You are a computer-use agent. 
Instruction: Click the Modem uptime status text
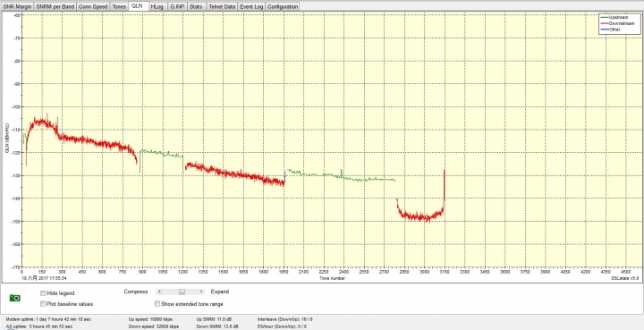(x=48, y=319)
